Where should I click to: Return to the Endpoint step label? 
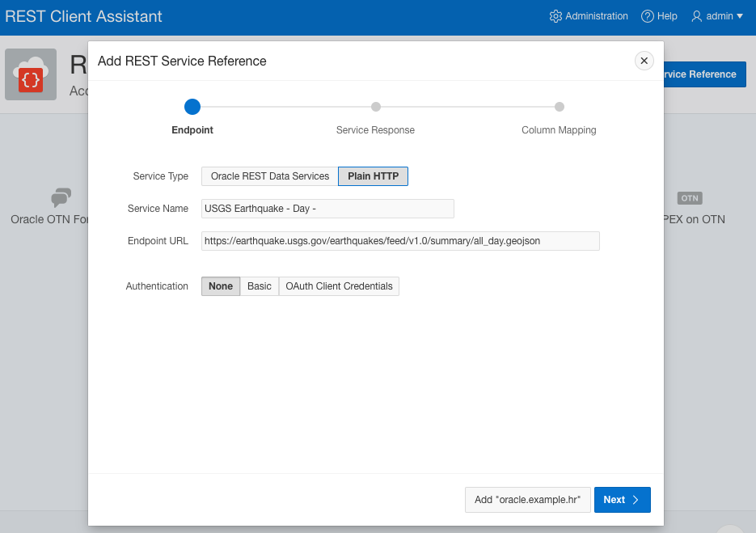click(192, 129)
